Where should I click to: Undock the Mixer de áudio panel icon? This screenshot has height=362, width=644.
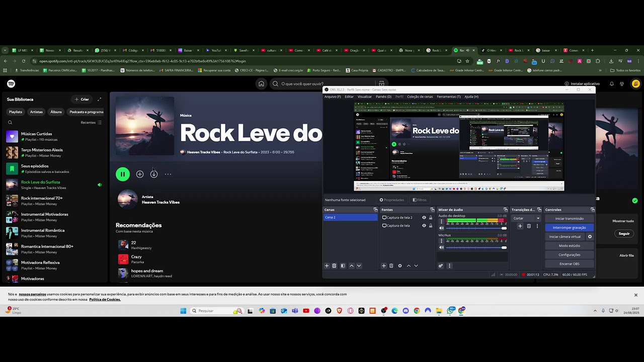[x=506, y=210]
